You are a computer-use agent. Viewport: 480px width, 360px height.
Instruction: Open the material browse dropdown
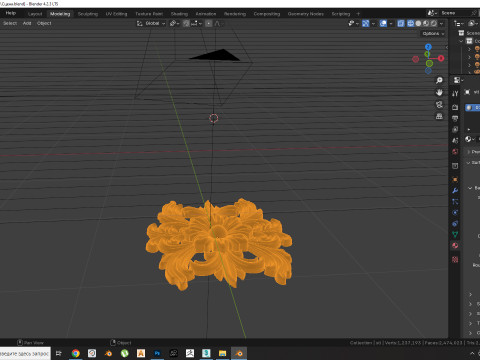point(469,139)
